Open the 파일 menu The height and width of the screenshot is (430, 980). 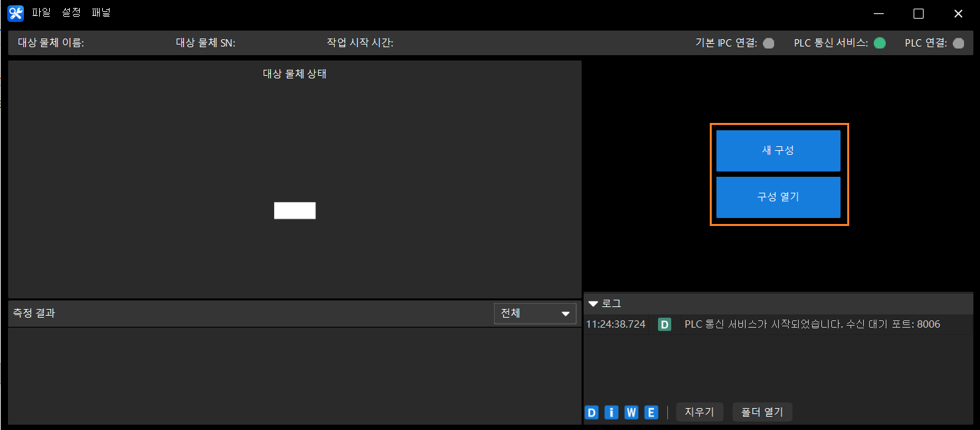41,13
